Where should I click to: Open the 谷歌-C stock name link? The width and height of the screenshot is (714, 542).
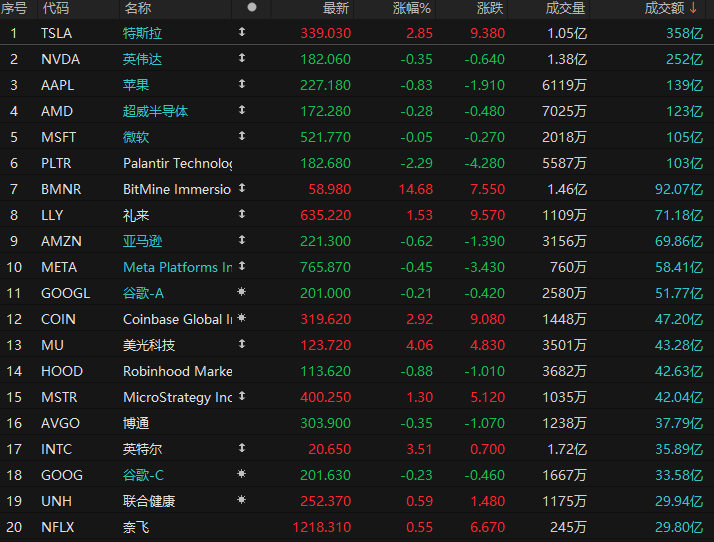(x=143, y=476)
